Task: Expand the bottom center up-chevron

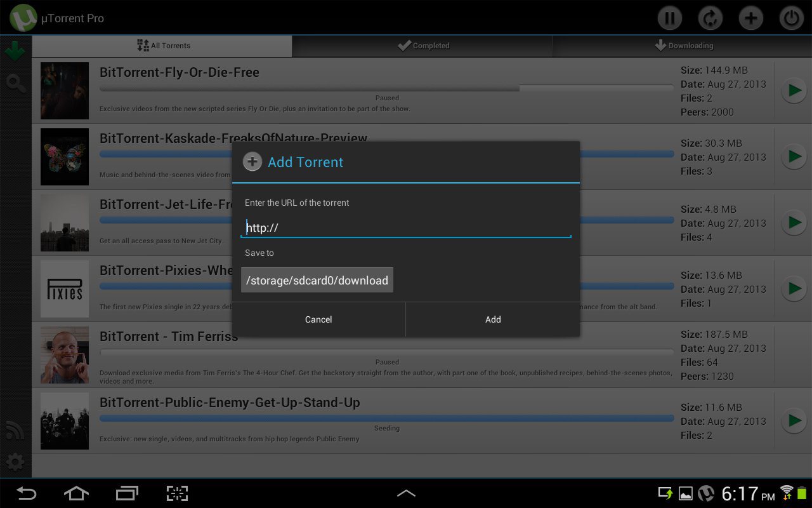Action: (406, 493)
